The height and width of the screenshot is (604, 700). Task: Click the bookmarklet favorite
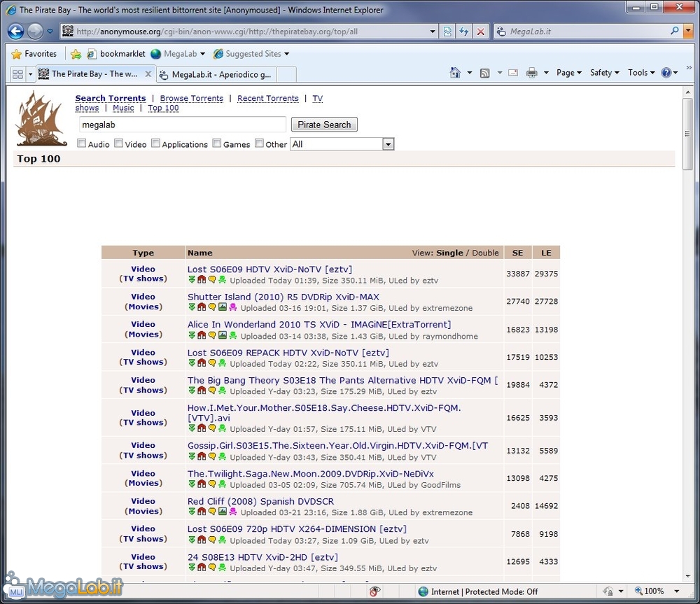[116, 54]
